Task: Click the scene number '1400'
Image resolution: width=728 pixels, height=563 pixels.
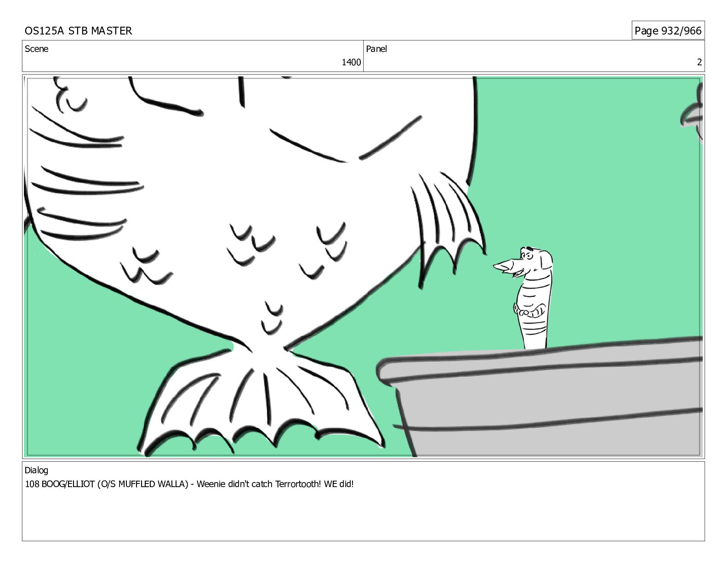Action: (351, 62)
